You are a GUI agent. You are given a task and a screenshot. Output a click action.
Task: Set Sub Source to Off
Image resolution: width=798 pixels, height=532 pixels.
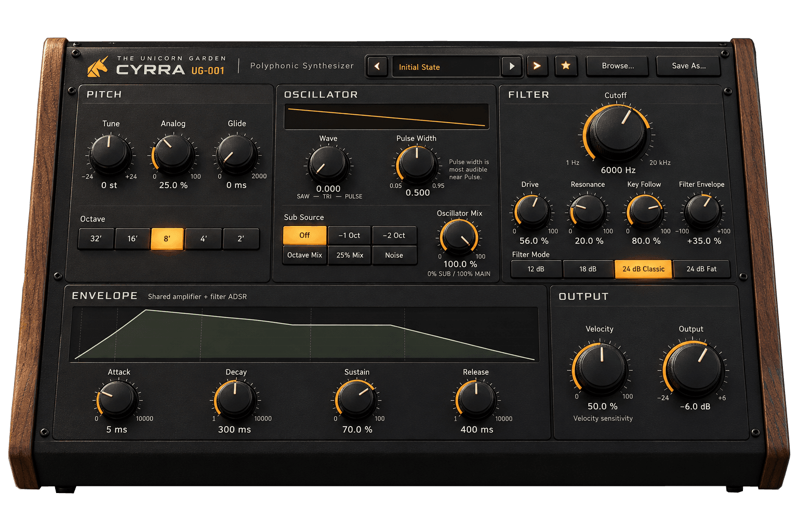click(304, 235)
